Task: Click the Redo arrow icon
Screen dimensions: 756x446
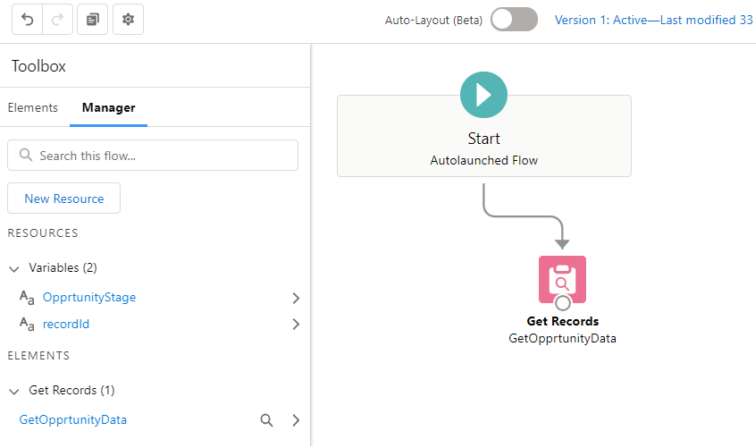Action: 57,19
